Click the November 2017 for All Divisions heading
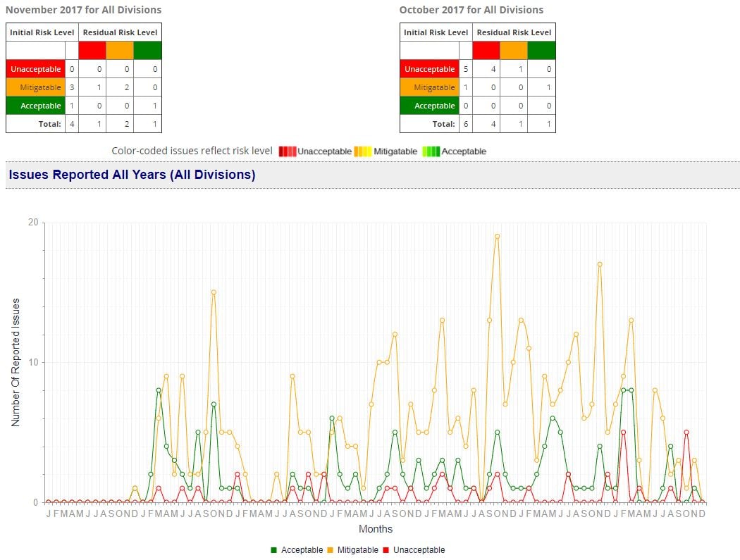The image size is (740, 560). (84, 11)
